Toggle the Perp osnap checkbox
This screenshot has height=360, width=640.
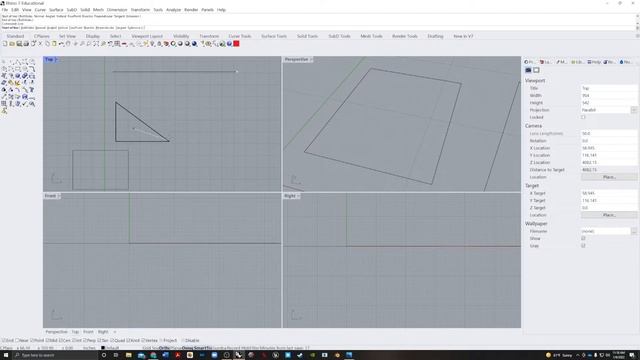click(85, 340)
